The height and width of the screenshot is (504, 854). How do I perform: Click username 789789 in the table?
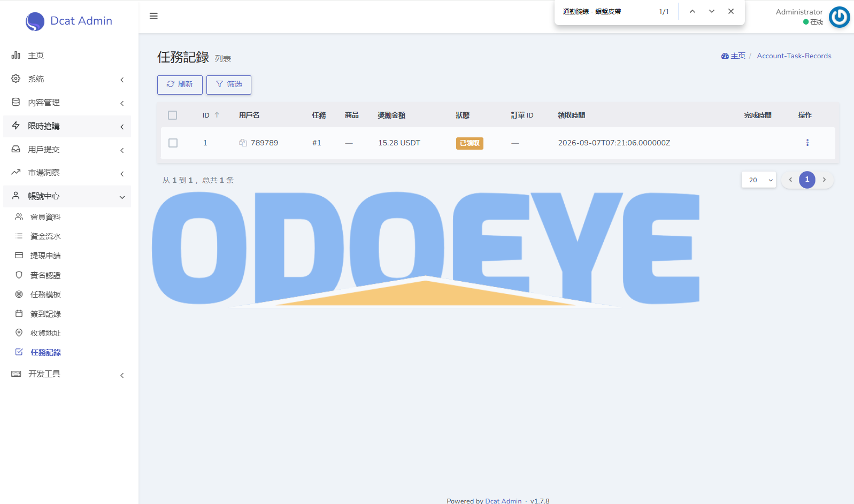coord(264,143)
